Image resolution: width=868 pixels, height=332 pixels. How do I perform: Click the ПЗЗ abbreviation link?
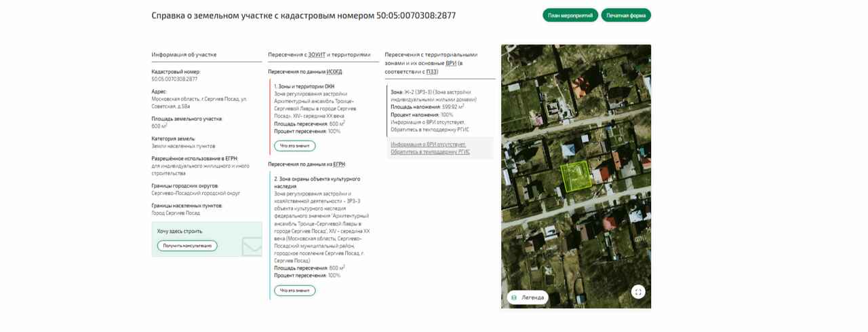tap(432, 71)
